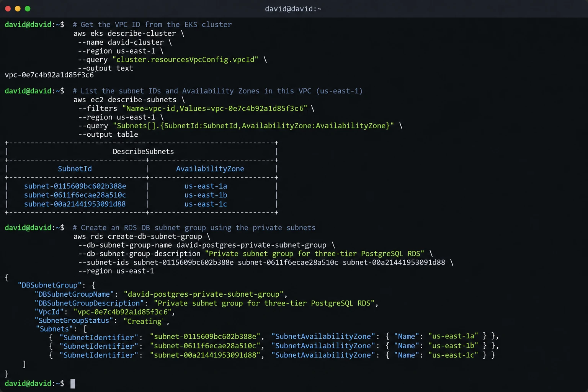Click the Get the VPC ID comment
The height and width of the screenshot is (392, 588).
pos(152,24)
